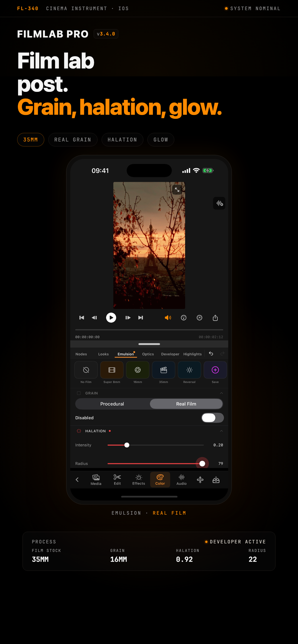
Task: Select Procedural grain mode
Action: click(112, 404)
